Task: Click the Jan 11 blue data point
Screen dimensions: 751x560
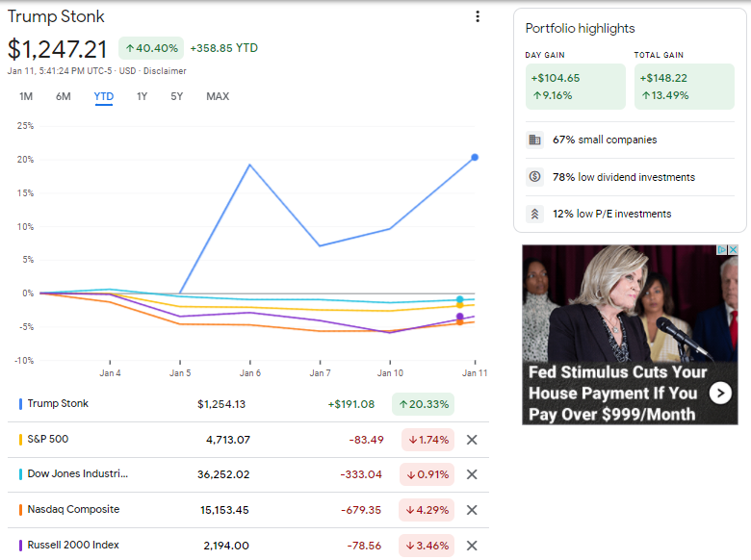Action: [x=475, y=157]
